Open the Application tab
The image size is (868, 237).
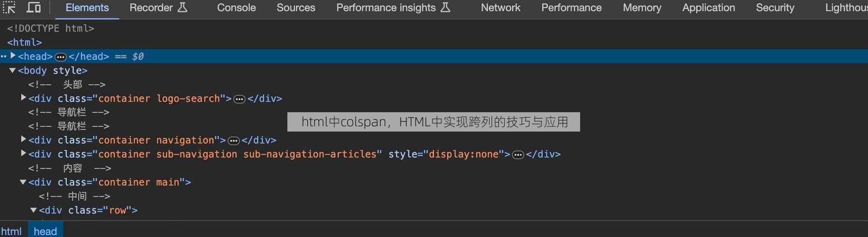[708, 8]
